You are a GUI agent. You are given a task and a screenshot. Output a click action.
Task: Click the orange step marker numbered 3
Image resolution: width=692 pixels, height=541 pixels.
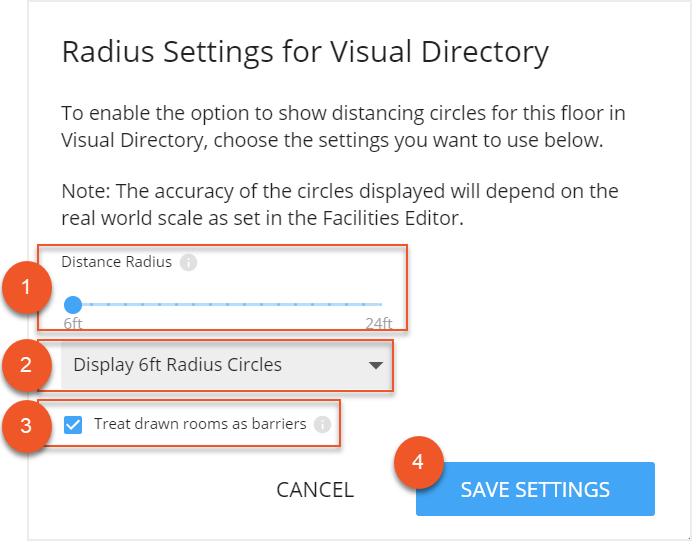25,425
